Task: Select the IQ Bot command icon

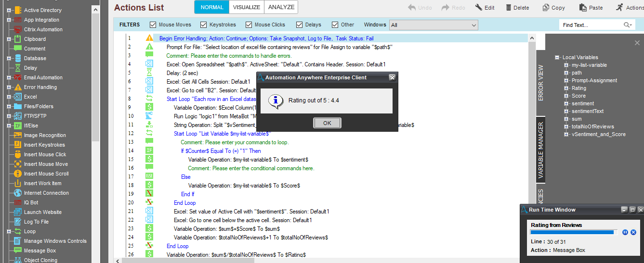Action: click(x=17, y=202)
